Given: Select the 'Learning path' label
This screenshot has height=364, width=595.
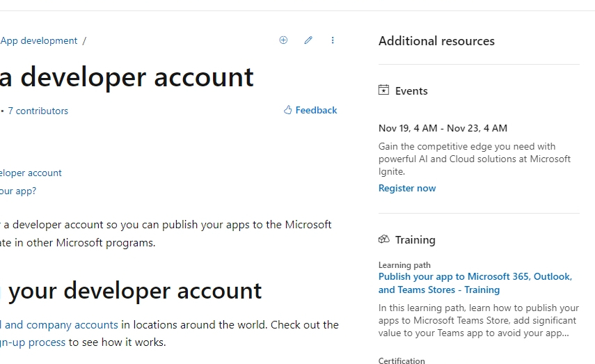Looking at the screenshot, I should (x=404, y=265).
